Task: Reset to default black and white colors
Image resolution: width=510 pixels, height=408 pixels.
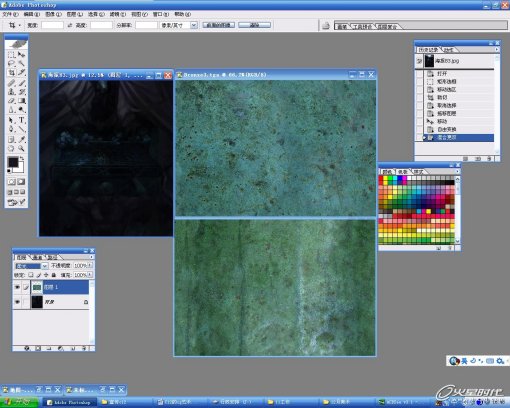Action: (x=9, y=171)
